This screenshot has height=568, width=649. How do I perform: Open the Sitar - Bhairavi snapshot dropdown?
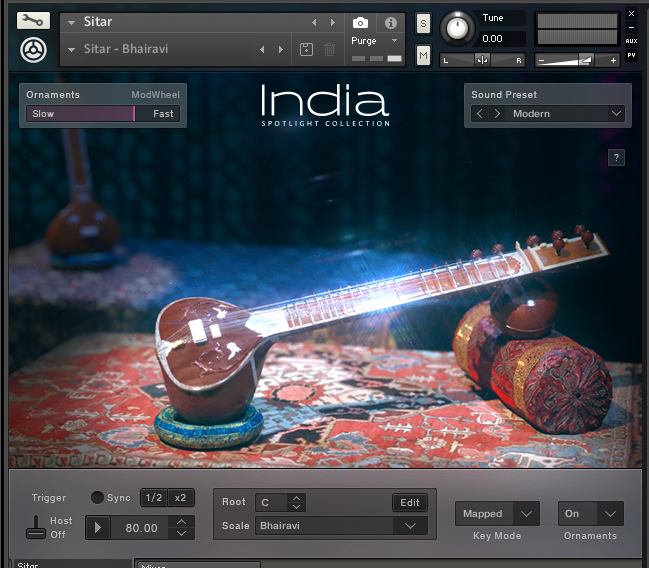(71, 50)
